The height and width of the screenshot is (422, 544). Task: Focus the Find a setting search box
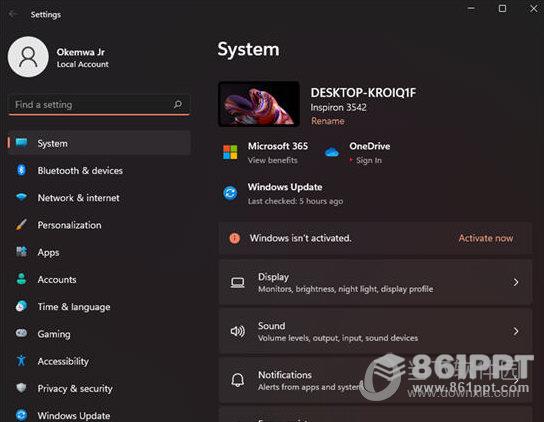coord(99,104)
